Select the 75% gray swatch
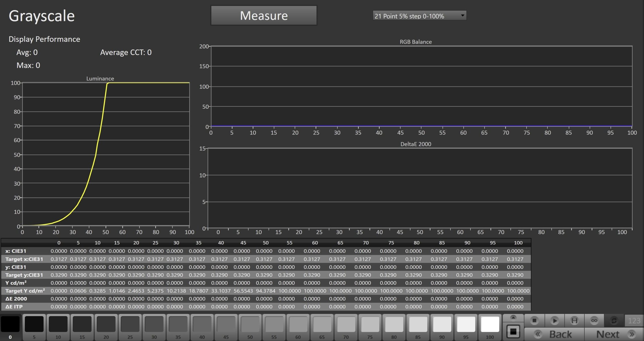 370,327
